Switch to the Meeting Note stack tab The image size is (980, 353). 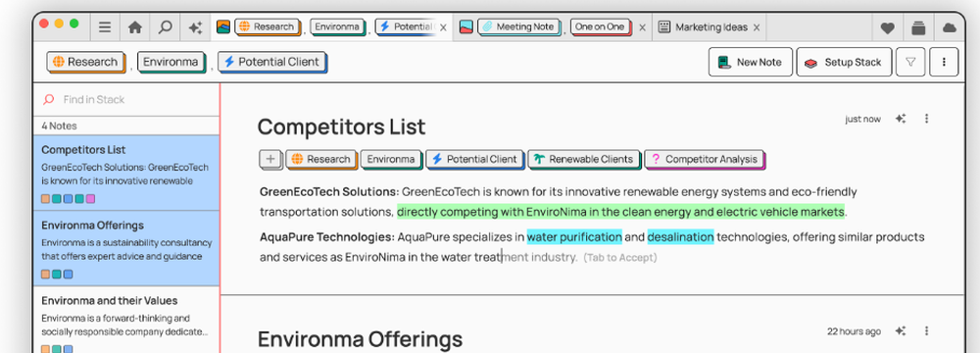click(518, 26)
